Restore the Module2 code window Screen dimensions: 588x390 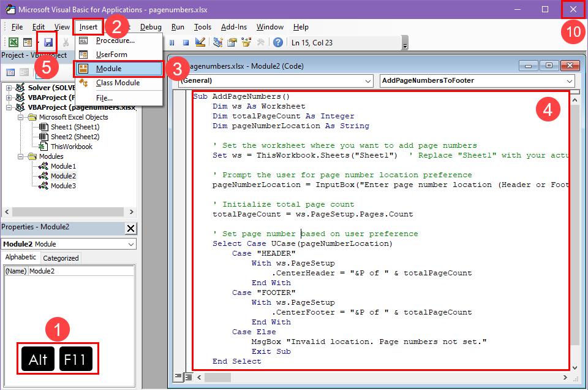click(x=549, y=66)
